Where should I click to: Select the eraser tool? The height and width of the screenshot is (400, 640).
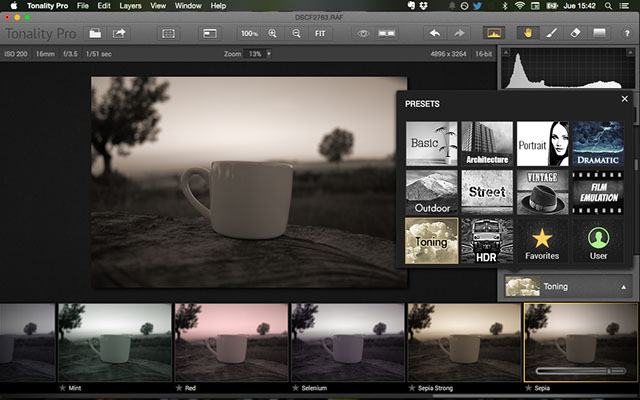pos(574,33)
